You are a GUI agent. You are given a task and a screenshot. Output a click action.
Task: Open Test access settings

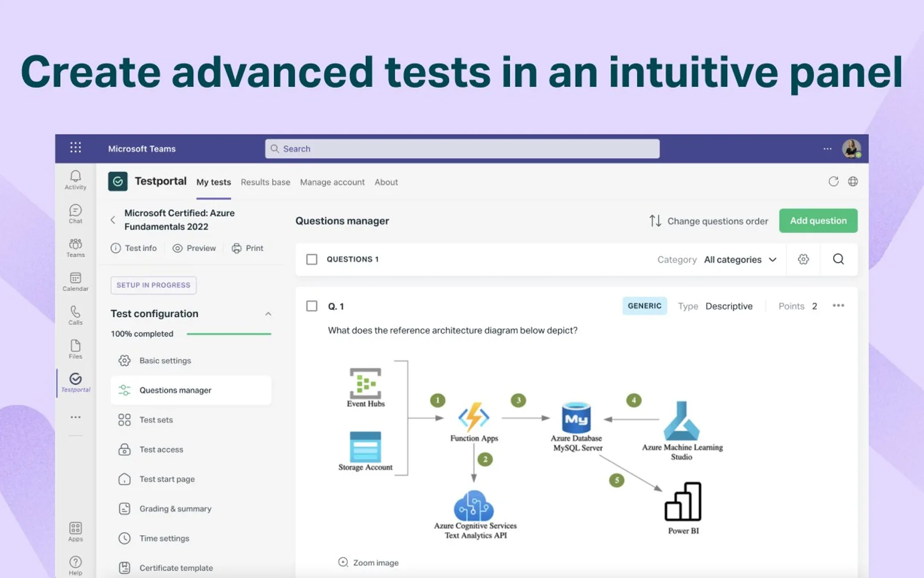tap(191, 449)
